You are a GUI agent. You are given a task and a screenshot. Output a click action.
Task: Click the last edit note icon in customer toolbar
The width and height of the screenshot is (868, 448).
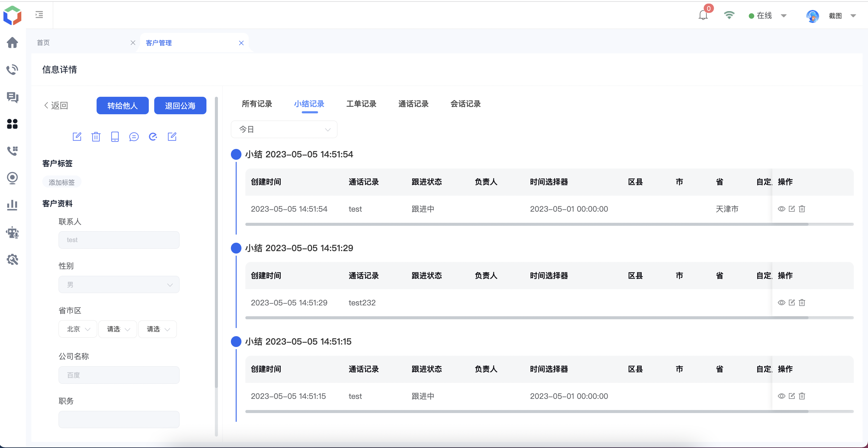[172, 137]
